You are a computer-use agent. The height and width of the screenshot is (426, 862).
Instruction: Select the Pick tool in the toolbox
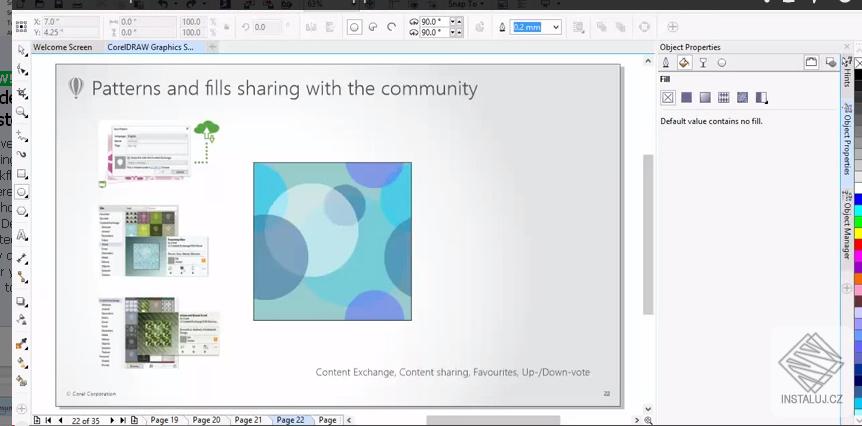click(21, 51)
